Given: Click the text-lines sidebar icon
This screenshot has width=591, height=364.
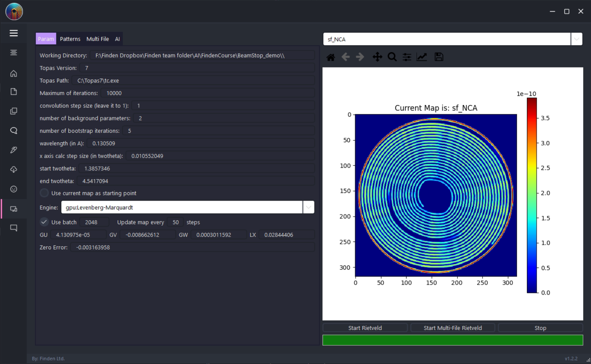Looking at the screenshot, I should tap(14, 53).
